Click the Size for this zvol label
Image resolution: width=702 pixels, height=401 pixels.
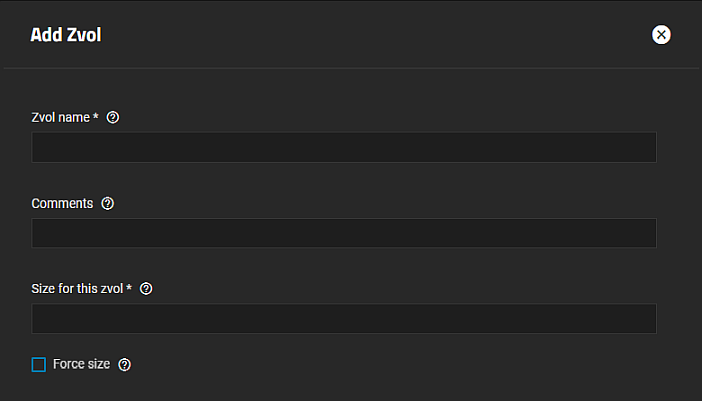click(x=77, y=289)
